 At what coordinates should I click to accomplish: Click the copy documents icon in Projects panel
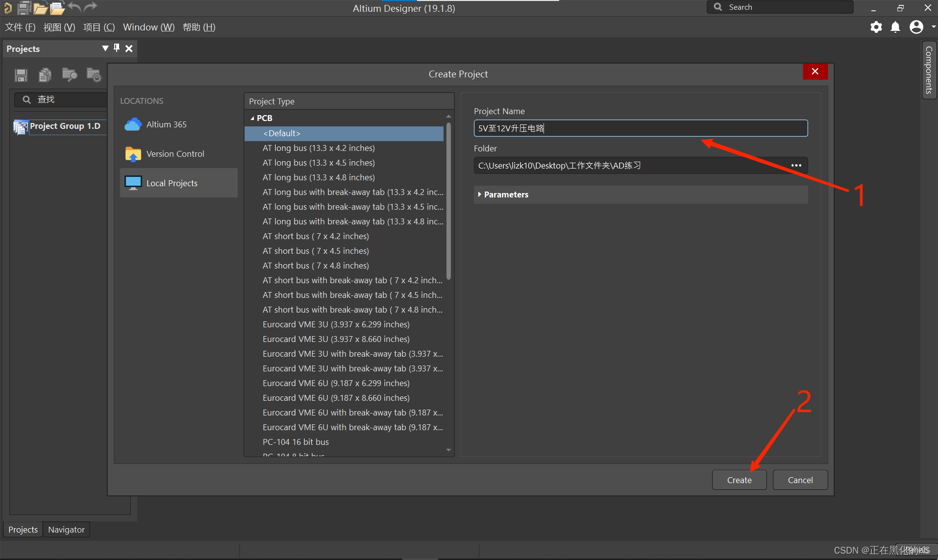coord(45,75)
